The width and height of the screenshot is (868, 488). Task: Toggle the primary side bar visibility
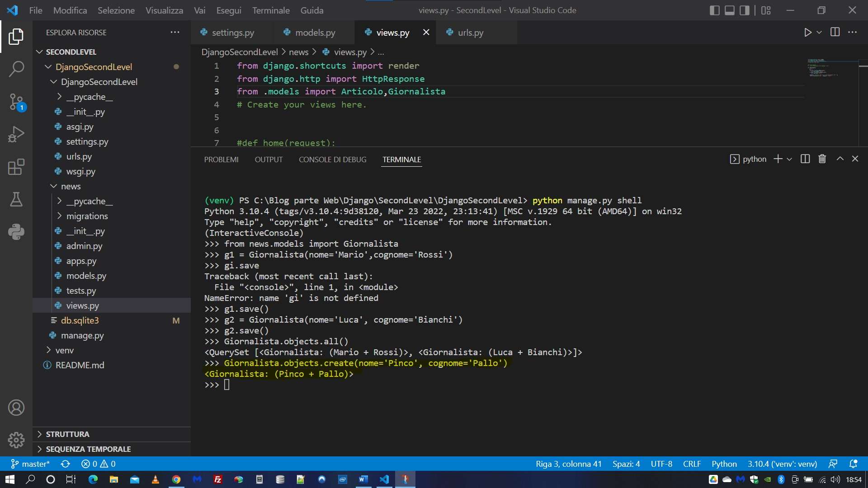[x=715, y=10]
